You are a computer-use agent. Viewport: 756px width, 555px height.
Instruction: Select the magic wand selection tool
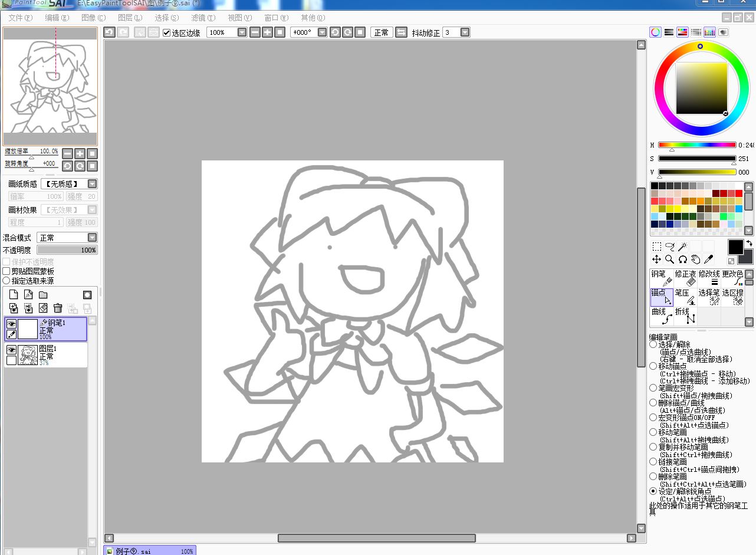click(682, 247)
